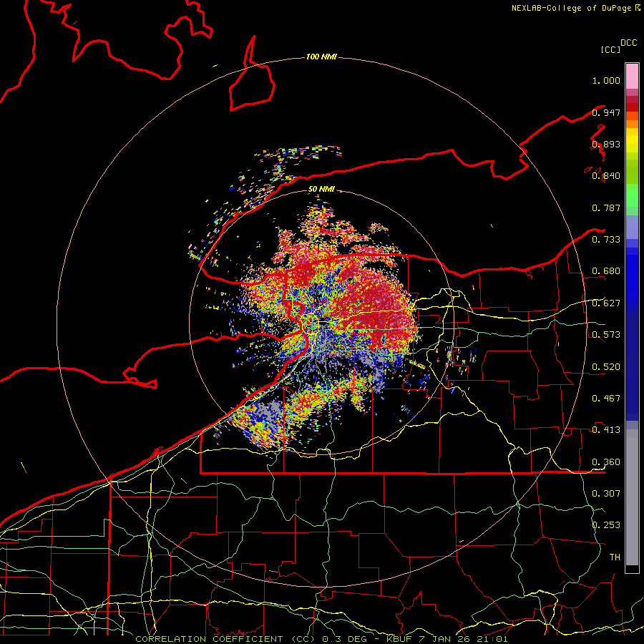Click the [CC] units label by the legend

click(x=610, y=49)
